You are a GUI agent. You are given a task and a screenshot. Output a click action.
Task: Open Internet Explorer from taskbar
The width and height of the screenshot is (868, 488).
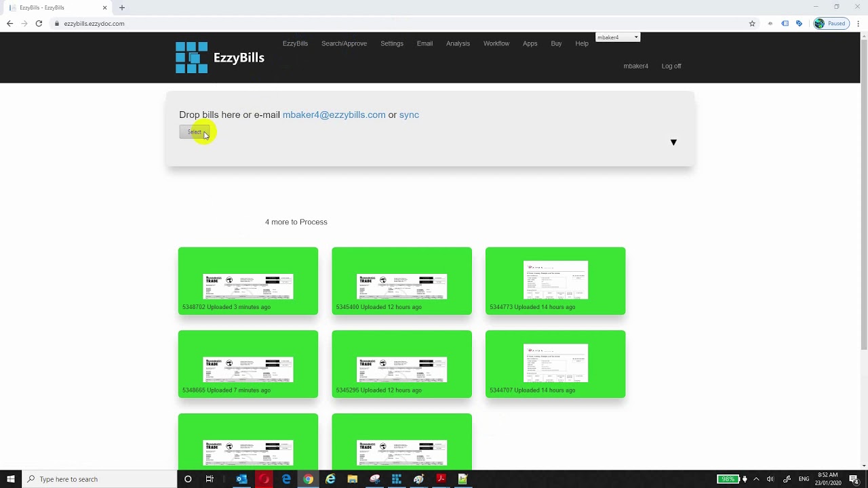(x=330, y=479)
